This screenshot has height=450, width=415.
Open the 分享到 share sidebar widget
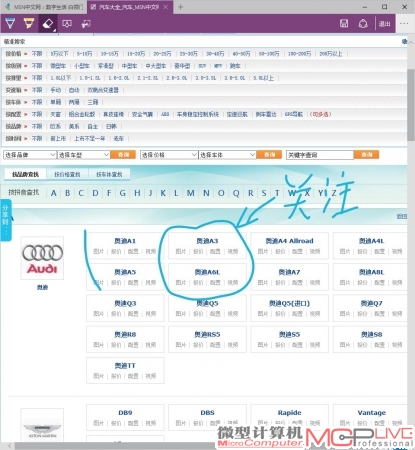pyautogui.click(x=5, y=220)
